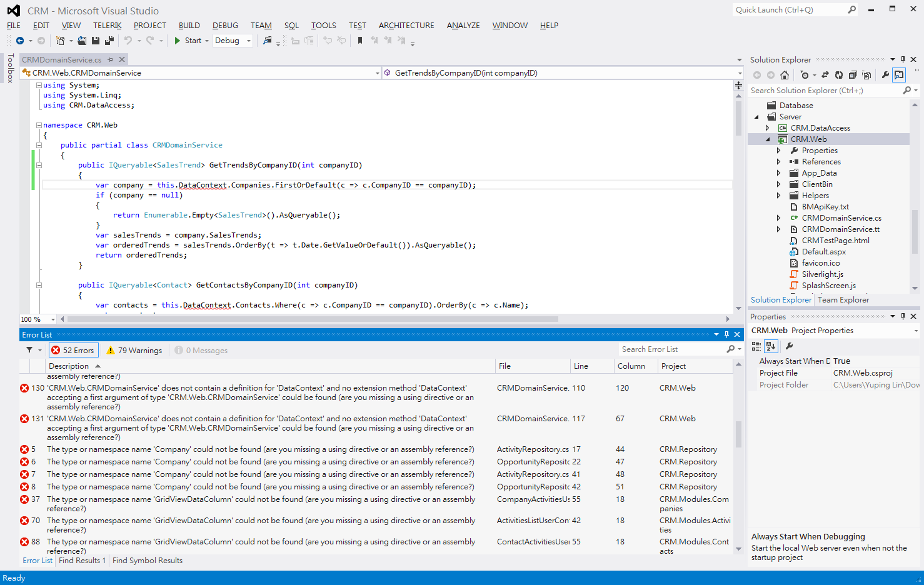This screenshot has width=924, height=585.
Task: Open Properties wrench icon in Solution Explorer
Action: (x=885, y=75)
